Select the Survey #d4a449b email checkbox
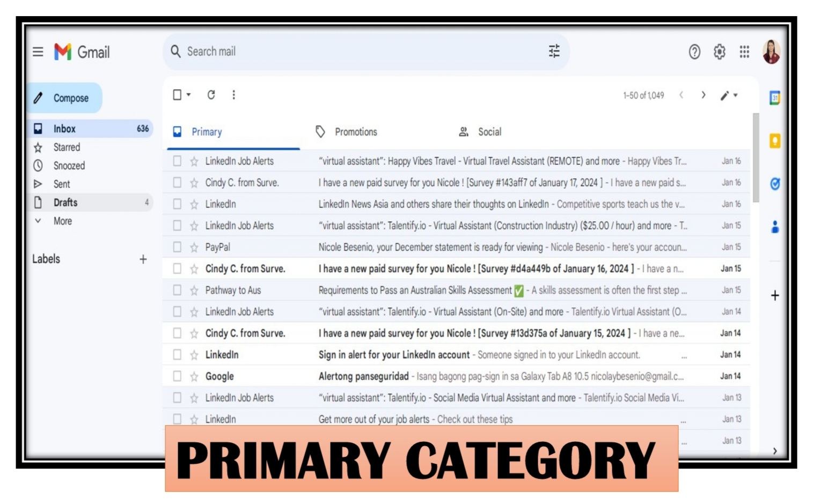This screenshot has height=504, width=813. (x=177, y=268)
